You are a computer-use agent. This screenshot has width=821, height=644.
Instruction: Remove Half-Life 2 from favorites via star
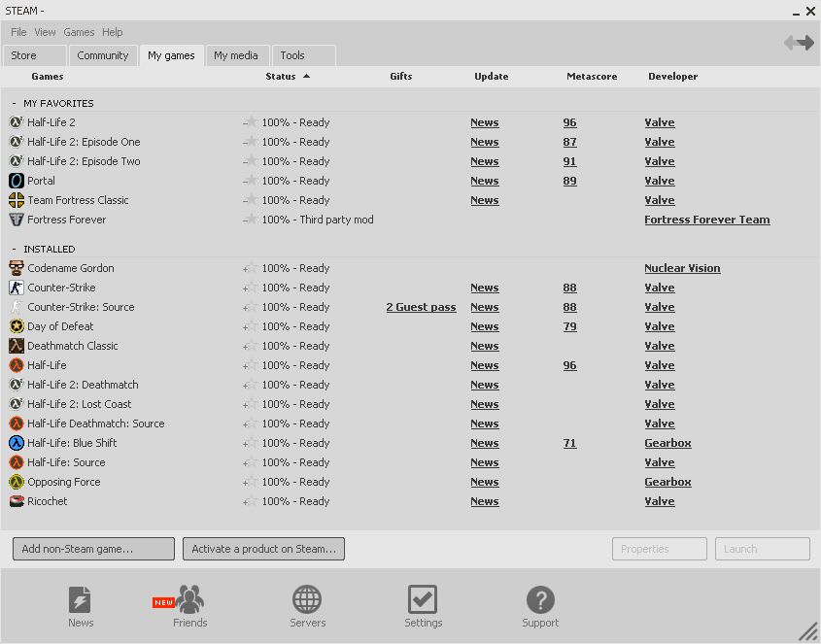coord(250,122)
